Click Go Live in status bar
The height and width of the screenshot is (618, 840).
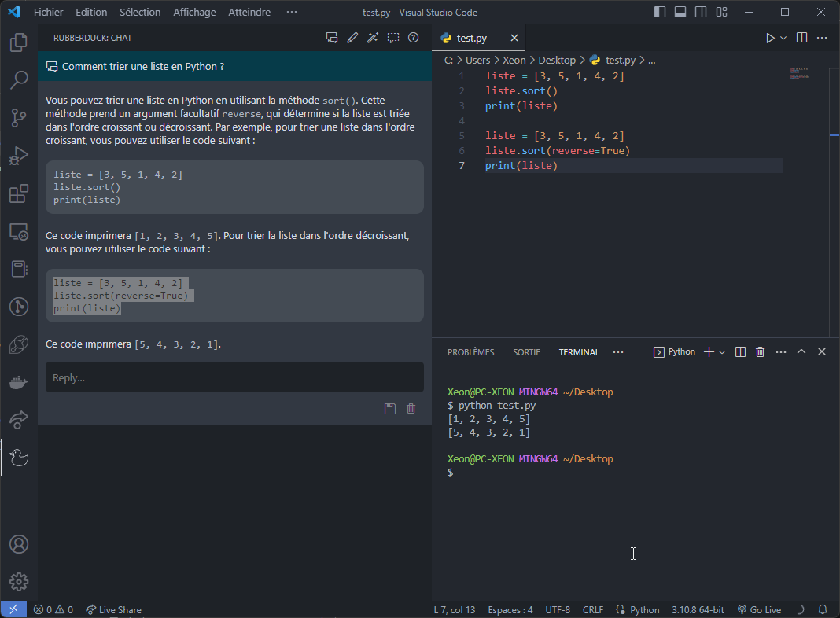click(x=759, y=609)
